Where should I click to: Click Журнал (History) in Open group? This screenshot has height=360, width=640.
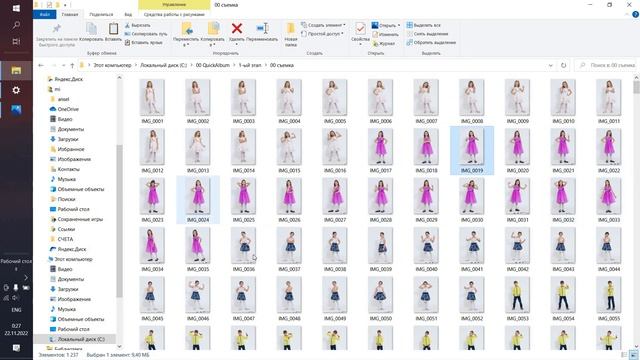(x=384, y=43)
